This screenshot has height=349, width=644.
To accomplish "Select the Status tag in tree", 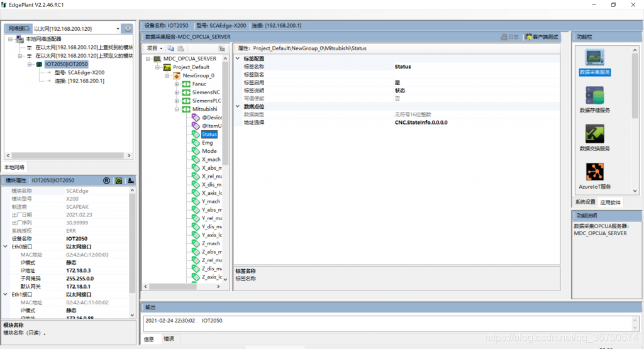I will (x=209, y=135).
